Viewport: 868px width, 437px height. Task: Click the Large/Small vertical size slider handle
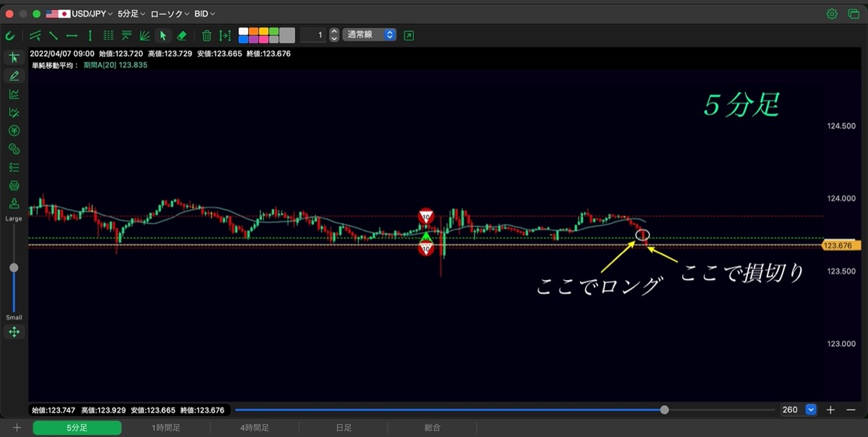(x=14, y=268)
